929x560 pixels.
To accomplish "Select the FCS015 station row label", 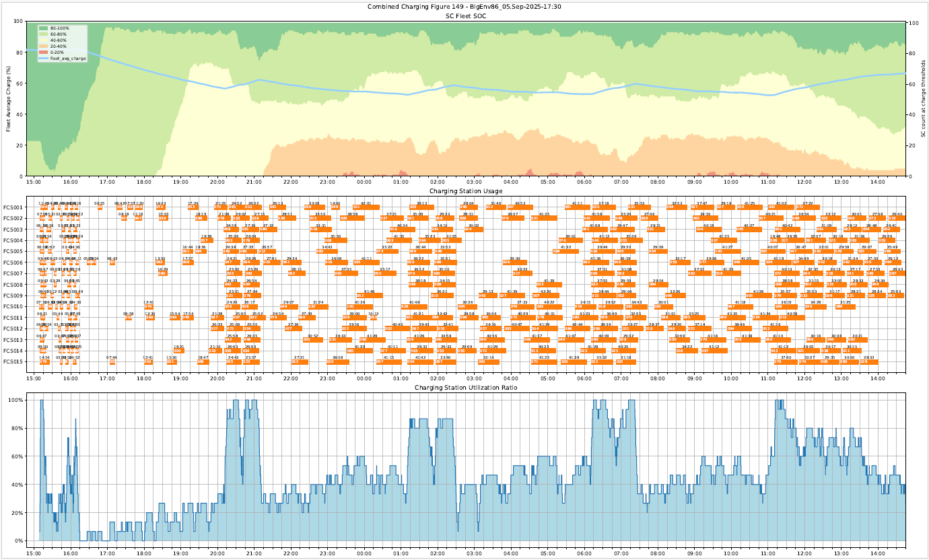I will point(13,361).
